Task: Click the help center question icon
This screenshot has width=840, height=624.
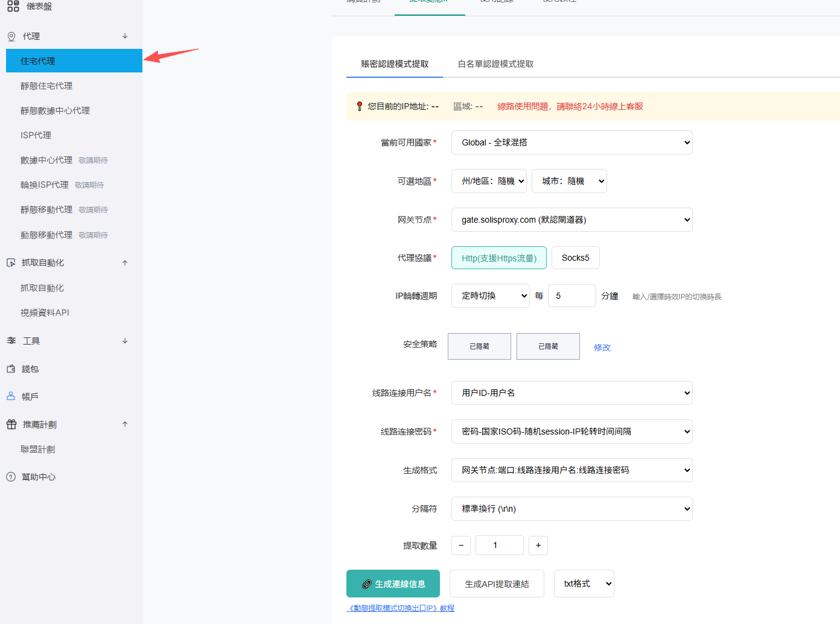Action: (x=11, y=477)
